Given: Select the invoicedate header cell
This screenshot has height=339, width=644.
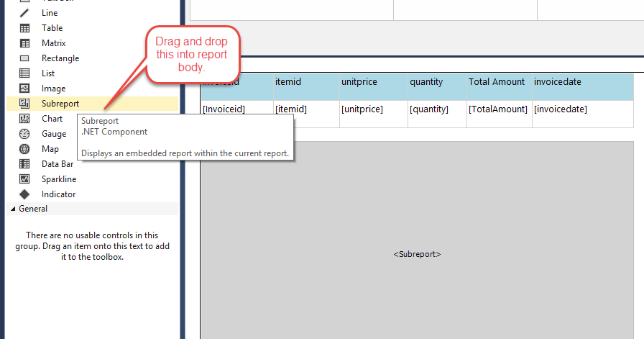Looking at the screenshot, I should point(583,87).
